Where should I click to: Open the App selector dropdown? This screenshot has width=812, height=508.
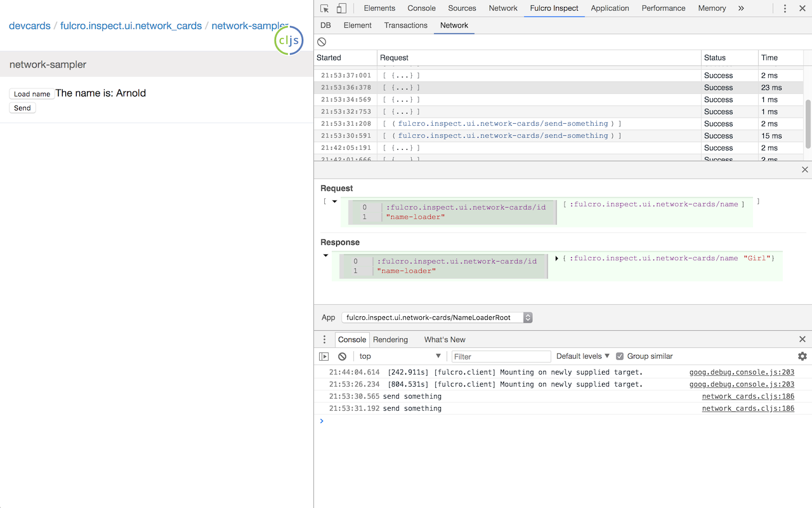coord(436,317)
